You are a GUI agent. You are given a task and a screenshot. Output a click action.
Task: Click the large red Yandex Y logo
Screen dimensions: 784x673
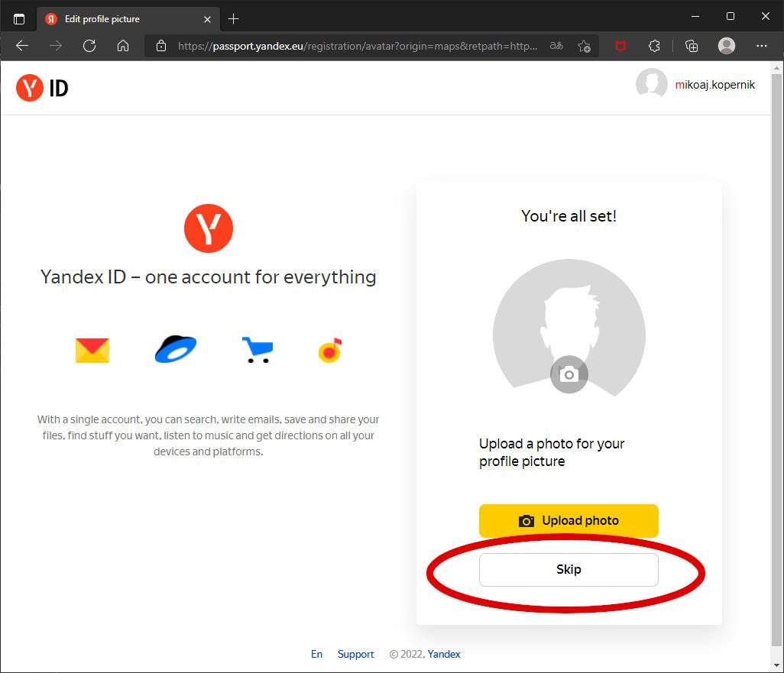coord(209,228)
